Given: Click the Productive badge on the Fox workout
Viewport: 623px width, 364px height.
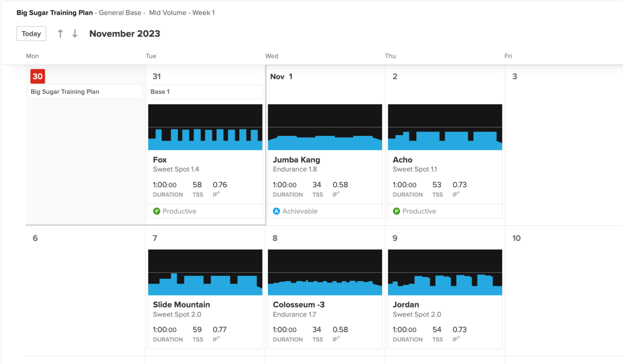Looking at the screenshot, I should tap(174, 211).
